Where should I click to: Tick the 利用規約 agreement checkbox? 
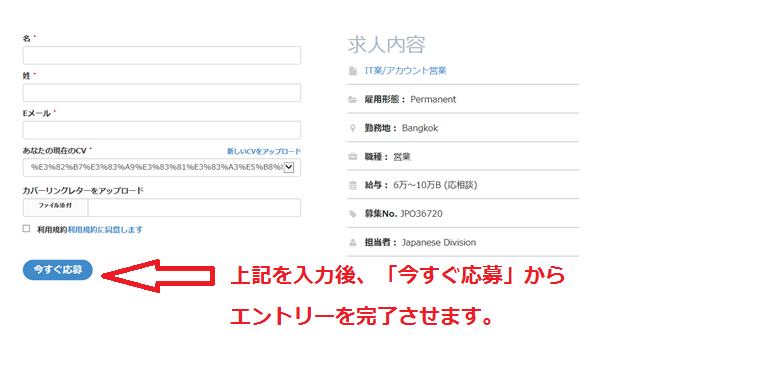26,229
